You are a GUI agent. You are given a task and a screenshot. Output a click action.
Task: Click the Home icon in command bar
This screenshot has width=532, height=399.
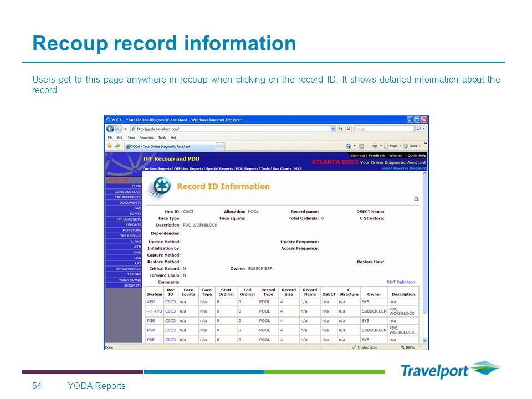coord(349,146)
